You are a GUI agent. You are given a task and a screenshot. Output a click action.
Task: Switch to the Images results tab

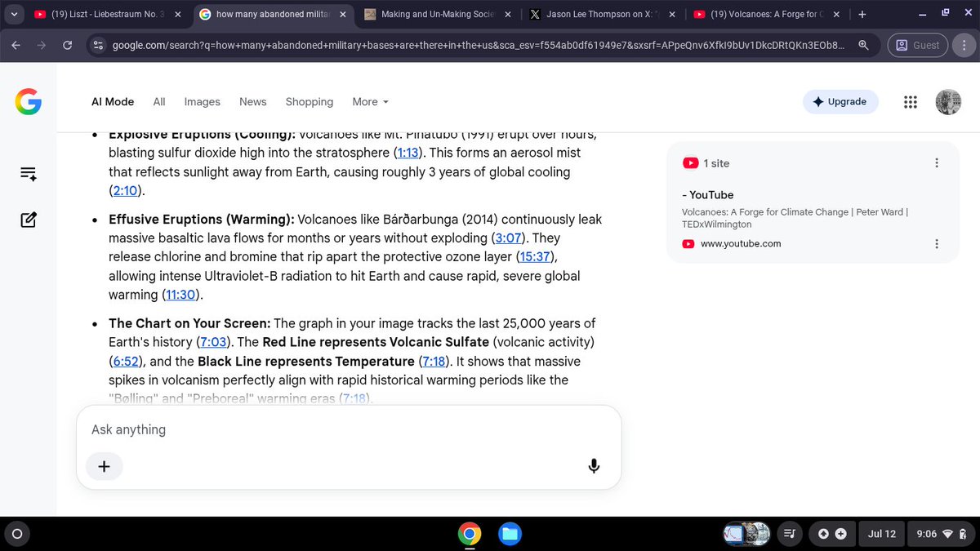[x=203, y=102]
